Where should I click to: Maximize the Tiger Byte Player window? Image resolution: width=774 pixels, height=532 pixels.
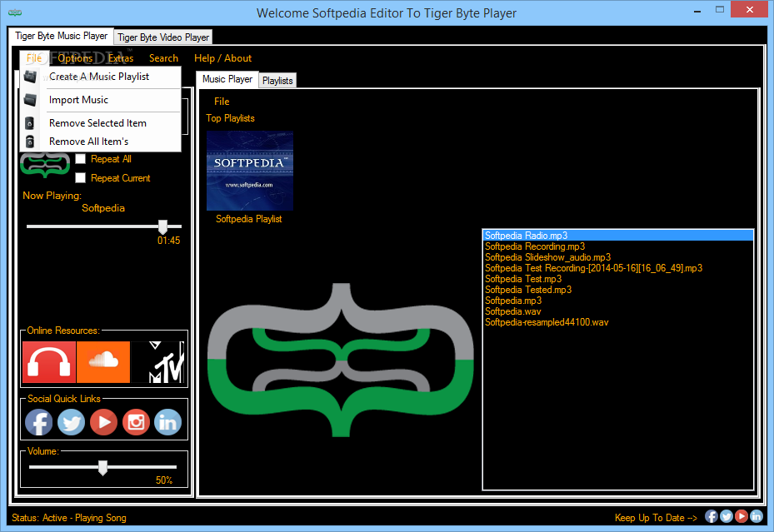720,10
